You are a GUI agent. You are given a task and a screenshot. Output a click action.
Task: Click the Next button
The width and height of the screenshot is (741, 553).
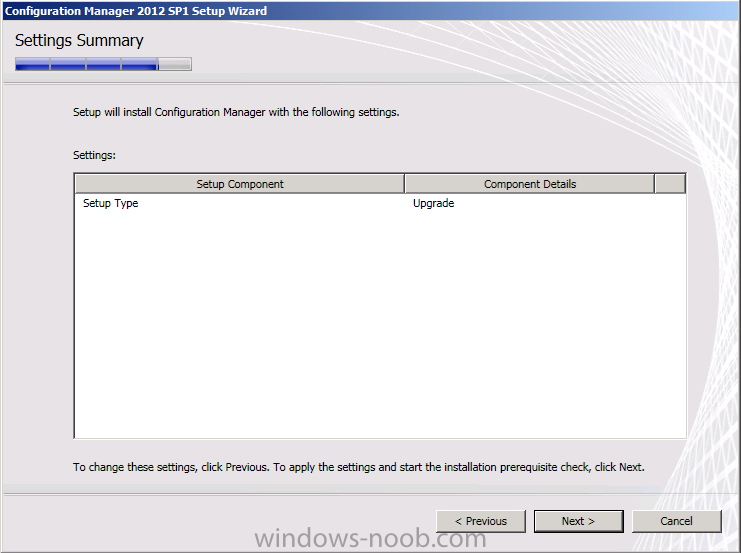[x=578, y=521]
